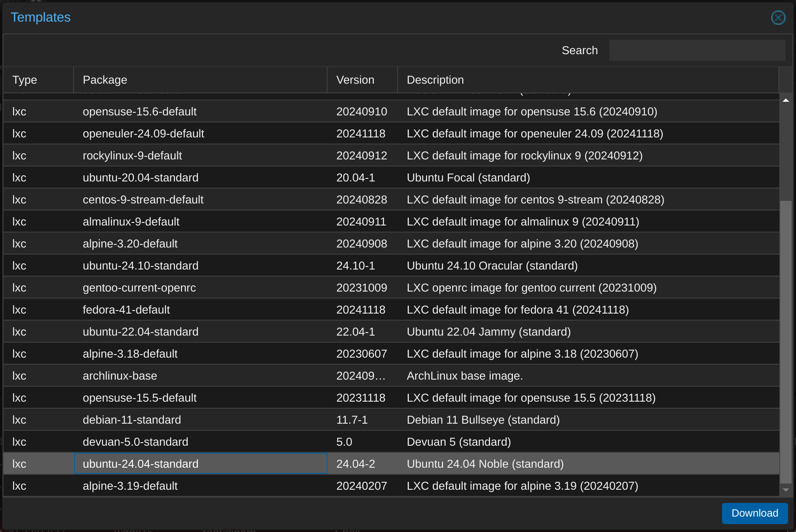The height and width of the screenshot is (532, 796).
Task: Click the Devuan 5 (standard) description
Action: [459, 442]
